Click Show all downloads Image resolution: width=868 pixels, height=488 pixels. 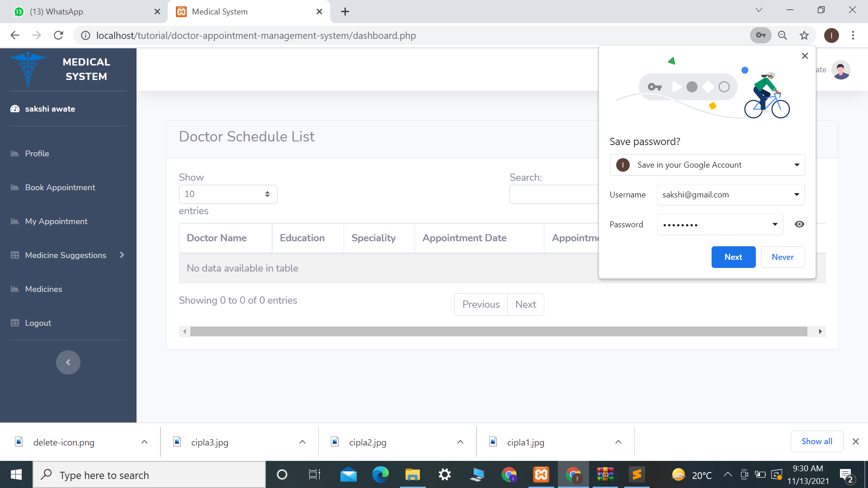(816, 441)
